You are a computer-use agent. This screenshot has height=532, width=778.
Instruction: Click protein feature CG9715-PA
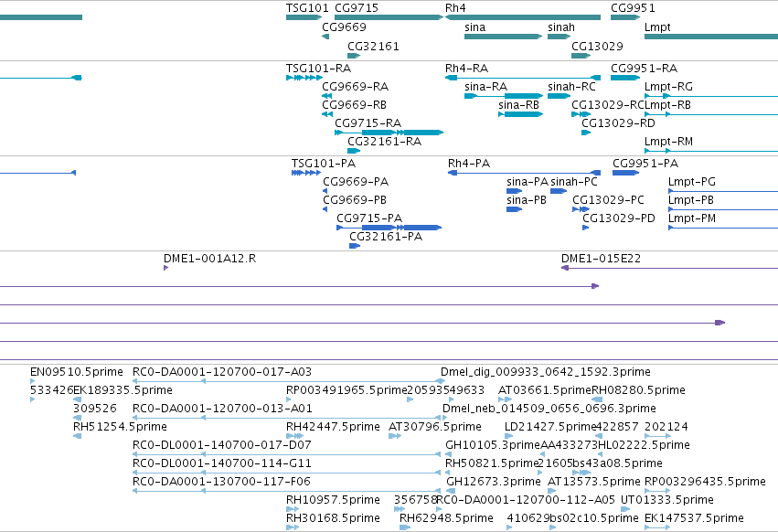(389, 228)
